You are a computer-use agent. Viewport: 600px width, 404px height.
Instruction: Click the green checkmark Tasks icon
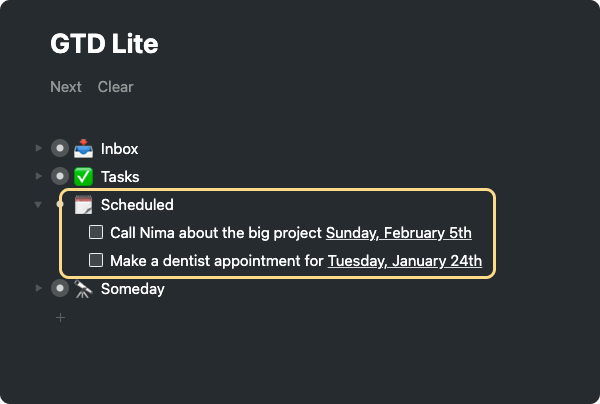coord(84,177)
